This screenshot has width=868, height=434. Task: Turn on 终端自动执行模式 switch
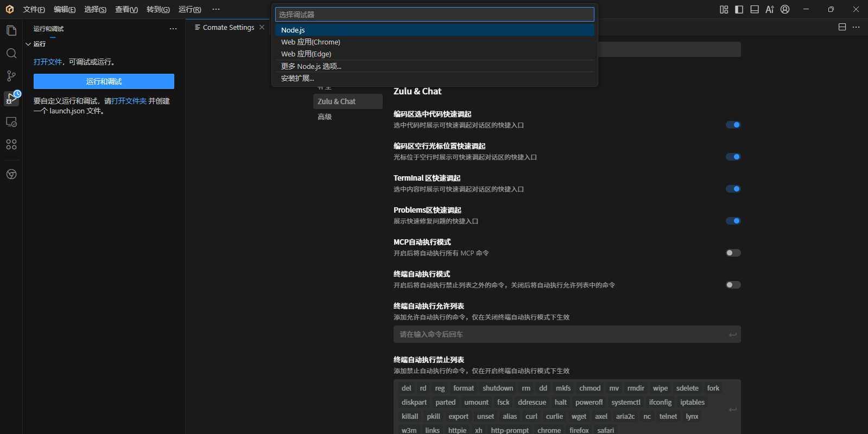coord(733,285)
